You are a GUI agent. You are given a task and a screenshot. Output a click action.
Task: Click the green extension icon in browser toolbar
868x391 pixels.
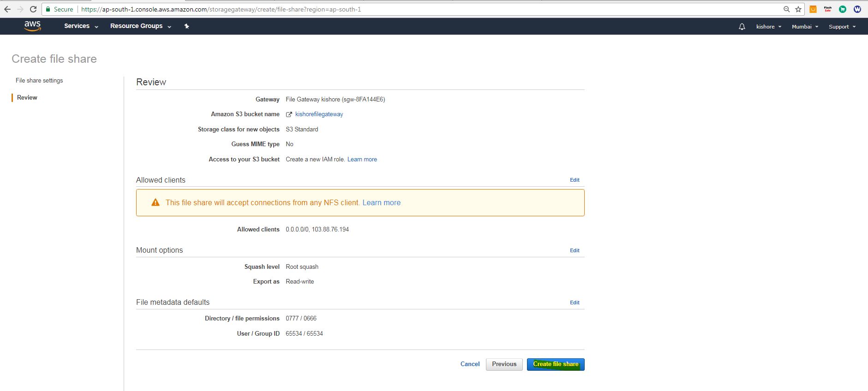843,9
